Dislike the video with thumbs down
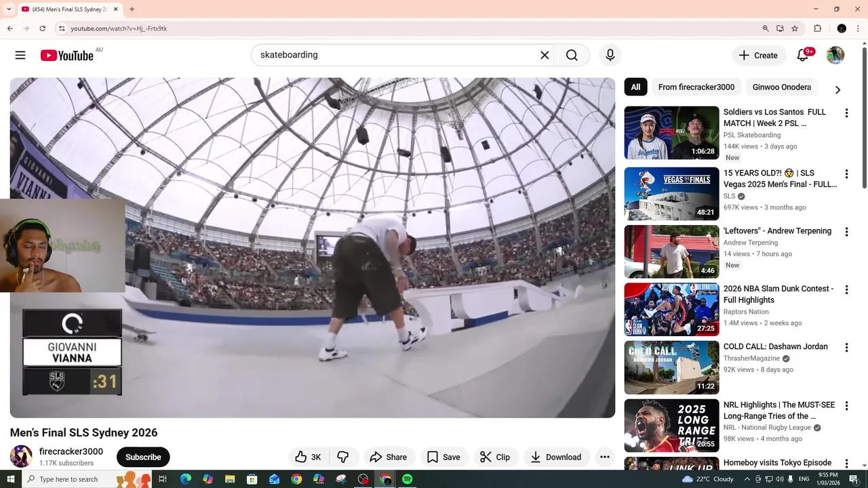Screen dimensions: 868x488 [343, 457]
